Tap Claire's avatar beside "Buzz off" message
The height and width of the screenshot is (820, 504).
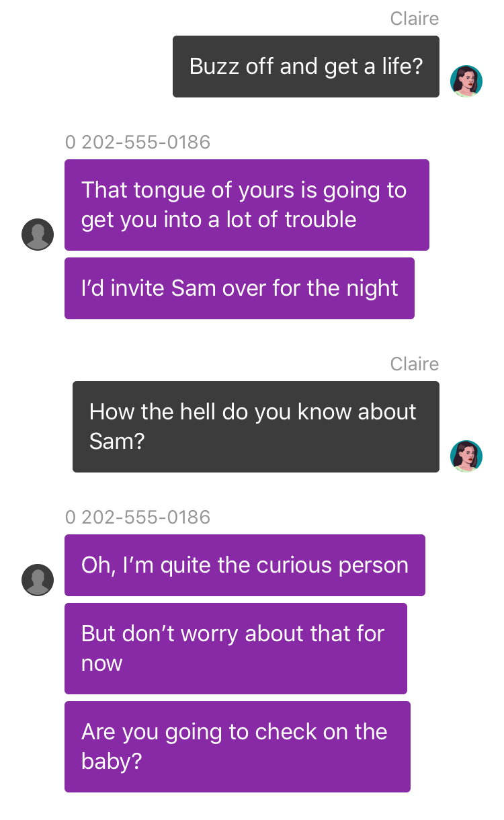coord(466,81)
